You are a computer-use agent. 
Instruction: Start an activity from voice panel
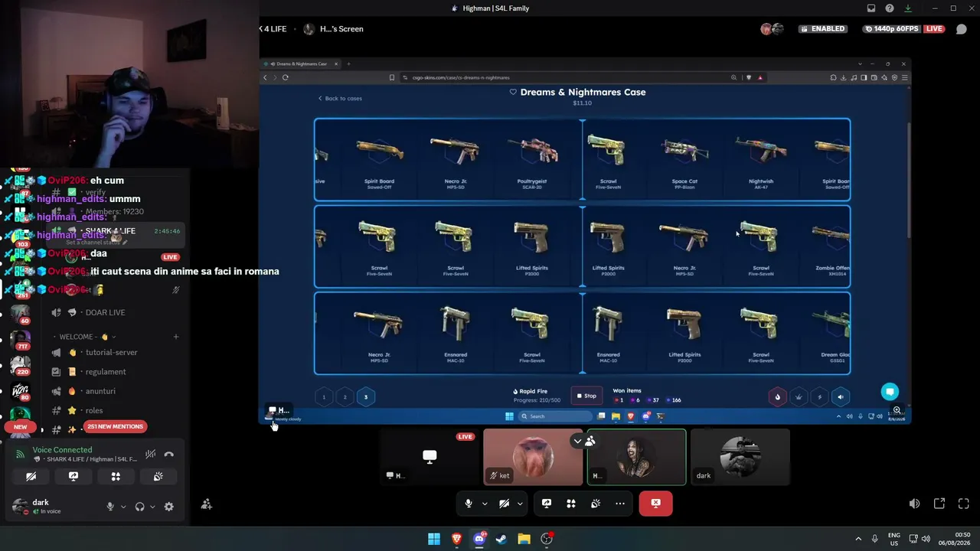116,476
